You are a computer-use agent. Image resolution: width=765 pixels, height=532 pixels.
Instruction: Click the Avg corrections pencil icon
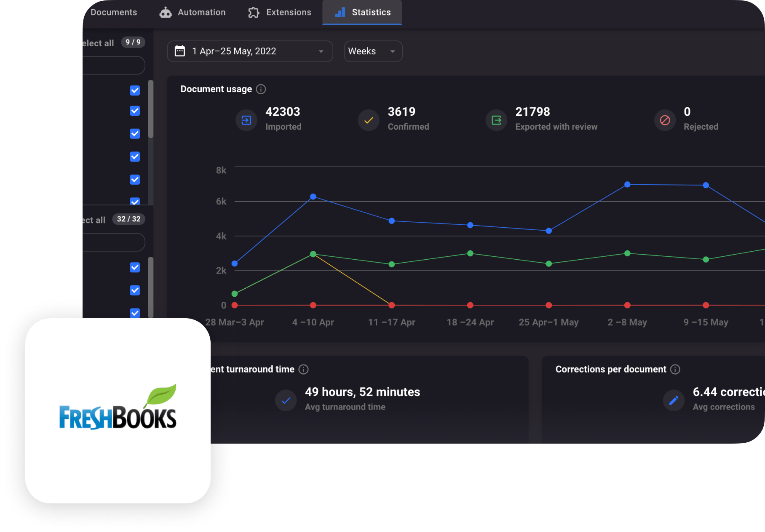[674, 401]
